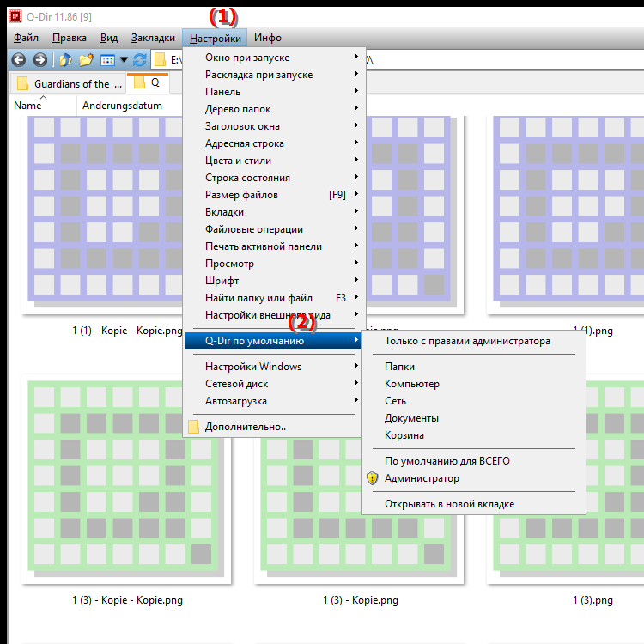This screenshot has height=644, width=644.
Task: Click the back navigation arrow
Action: pos(19,60)
